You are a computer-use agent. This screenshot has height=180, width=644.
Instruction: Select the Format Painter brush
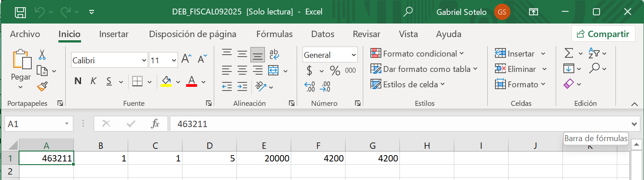[42, 86]
